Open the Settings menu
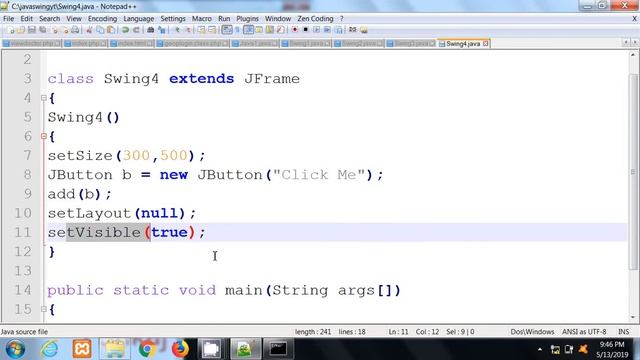 pos(173,19)
